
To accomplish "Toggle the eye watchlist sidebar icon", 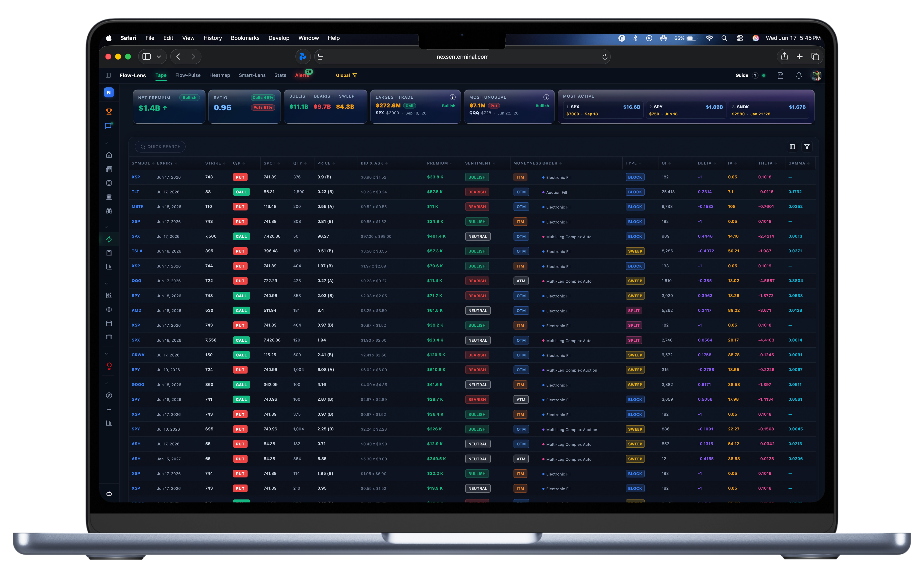I will (x=109, y=310).
